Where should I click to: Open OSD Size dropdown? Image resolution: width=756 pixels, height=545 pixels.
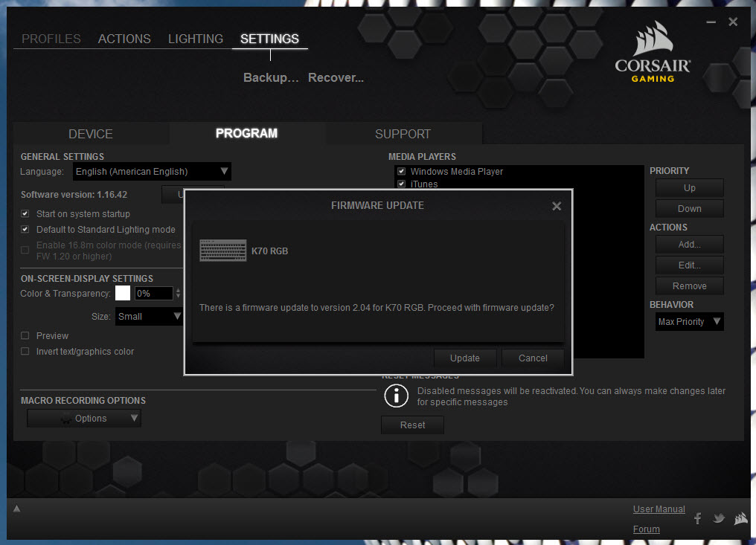149,317
